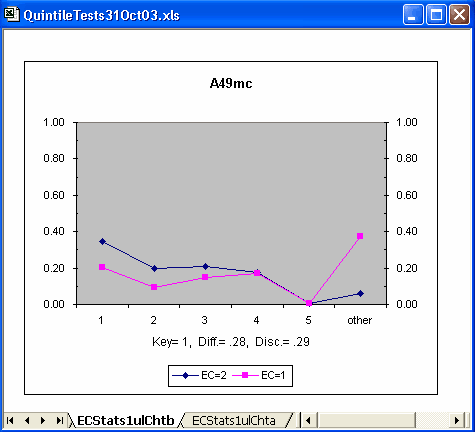This screenshot has height=432, width=475.
Task: Select the Key, Diff., Disc. axis caption
Action: 231,342
